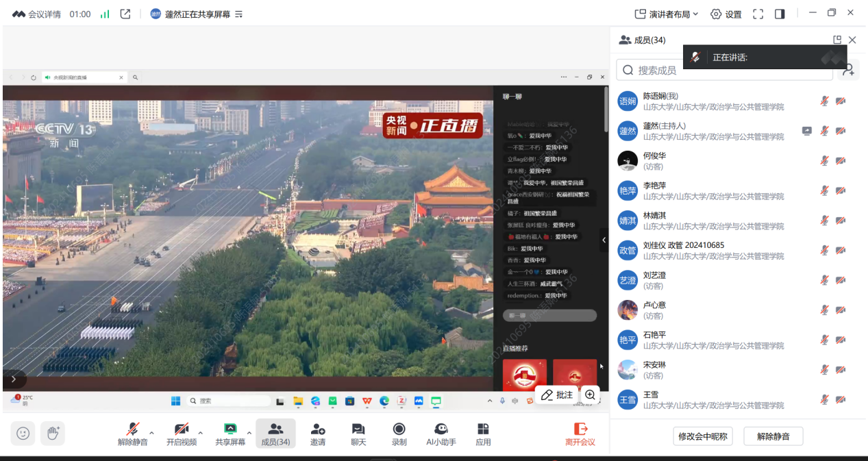Viewport: 868px width, 461px height.
Task: Click 离开会议 to leave the meeting
Action: pos(580,434)
